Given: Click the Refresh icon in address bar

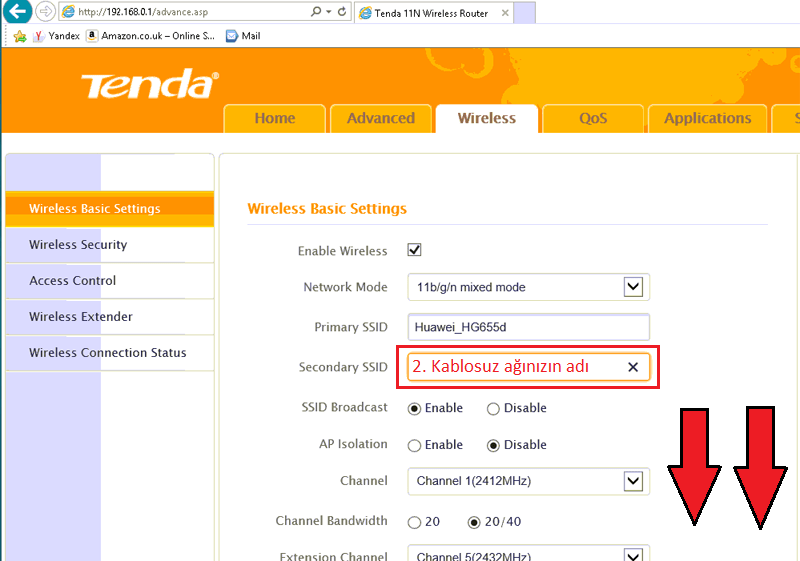Looking at the screenshot, I should click(x=342, y=11).
